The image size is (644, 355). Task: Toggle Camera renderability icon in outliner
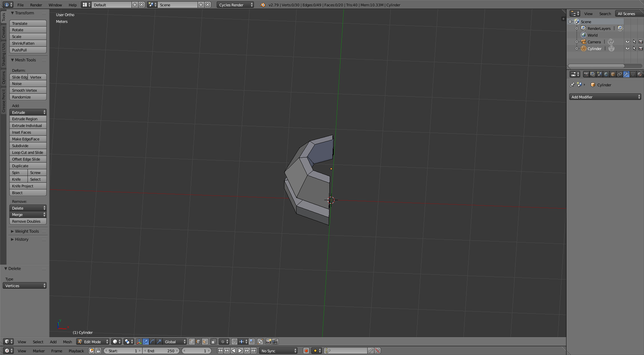641,42
